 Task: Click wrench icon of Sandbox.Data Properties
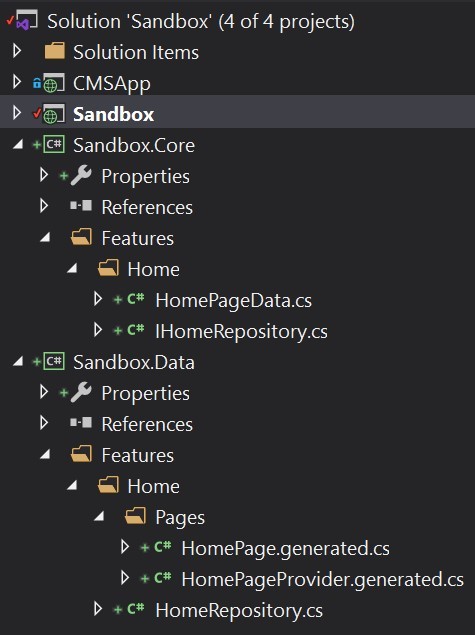pyautogui.click(x=81, y=392)
